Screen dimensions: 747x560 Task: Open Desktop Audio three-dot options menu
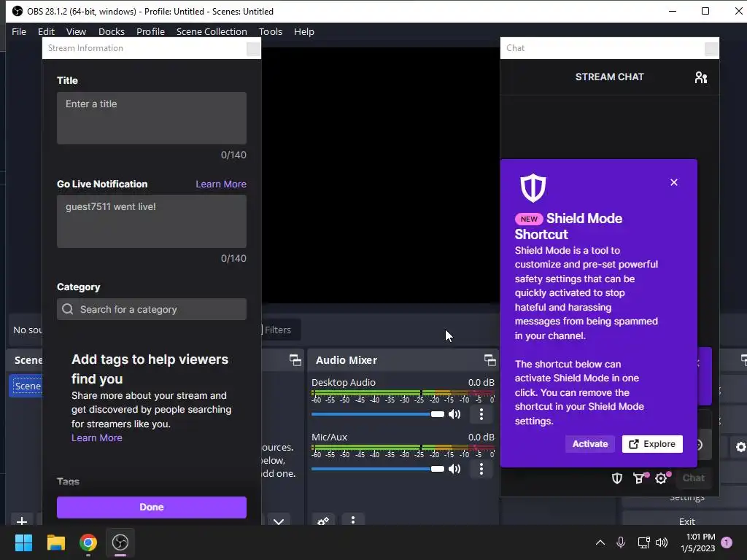pyautogui.click(x=481, y=414)
